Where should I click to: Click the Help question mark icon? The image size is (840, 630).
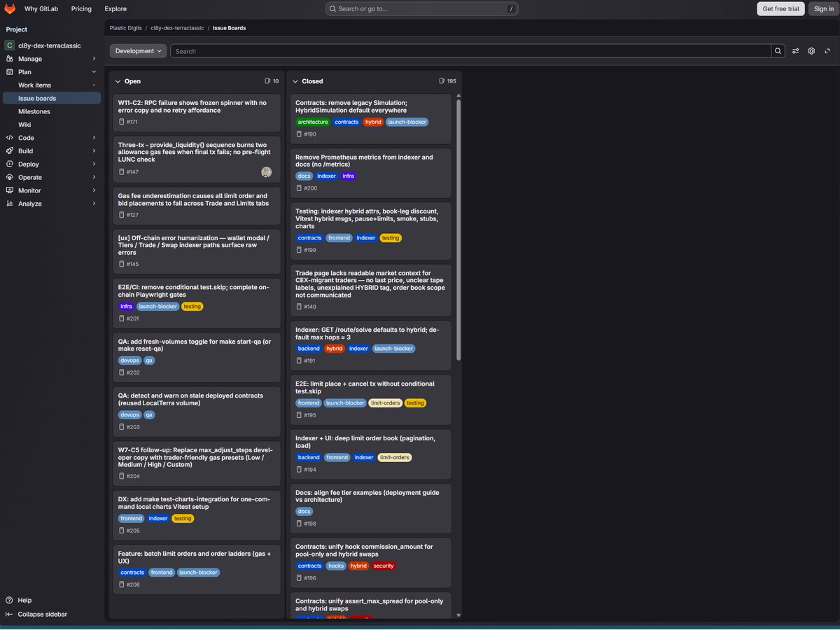[x=9, y=600]
